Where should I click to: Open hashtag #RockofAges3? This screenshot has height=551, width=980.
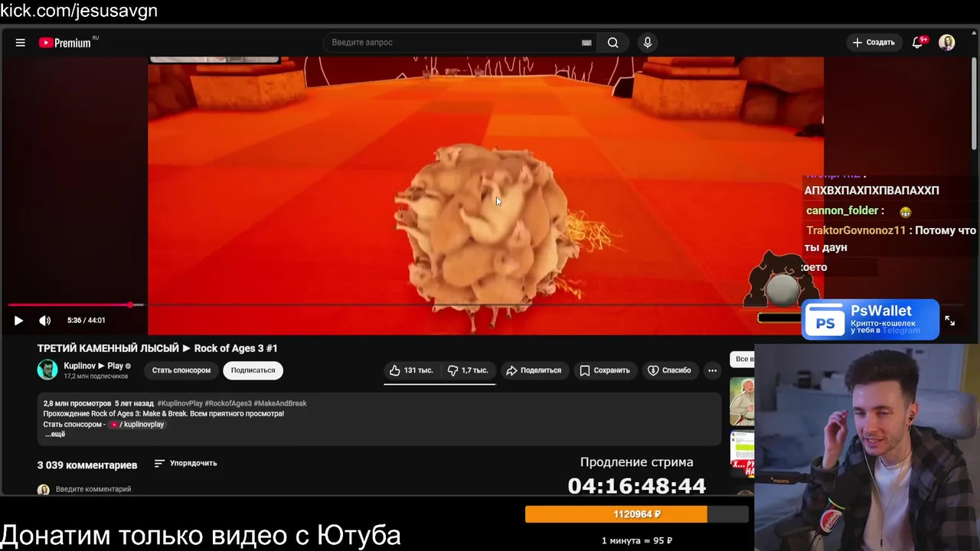pos(227,403)
